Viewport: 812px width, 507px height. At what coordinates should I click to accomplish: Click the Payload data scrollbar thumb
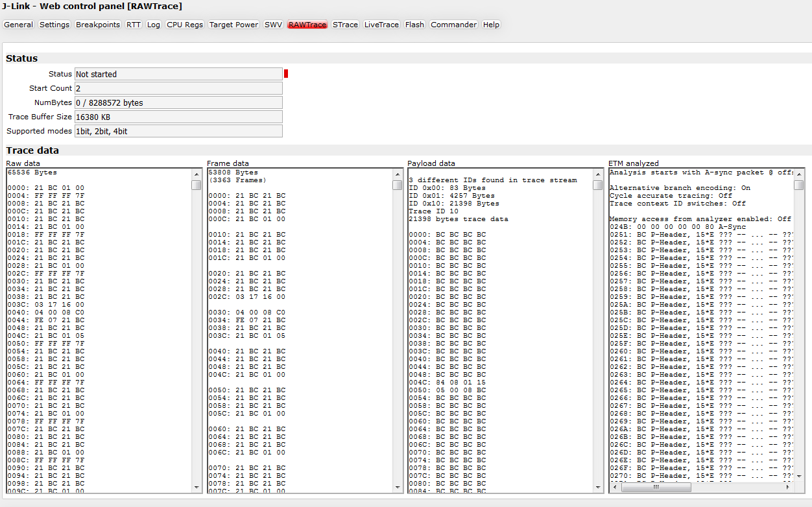tap(598, 185)
